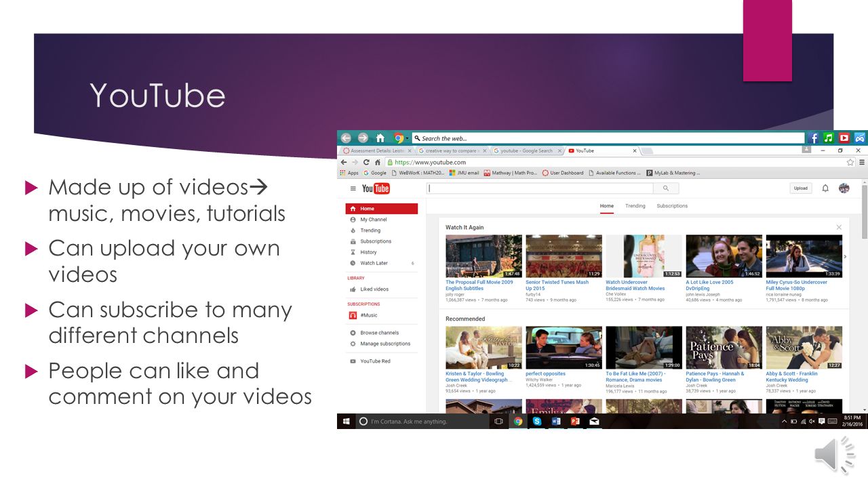Screen dimensions: 868x488
Task: Open the YouTube account avatar
Action: tap(844, 188)
